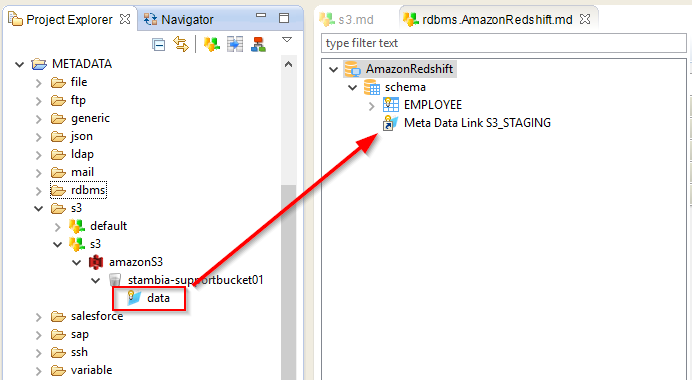Switch to the Navigator tab

(x=179, y=19)
